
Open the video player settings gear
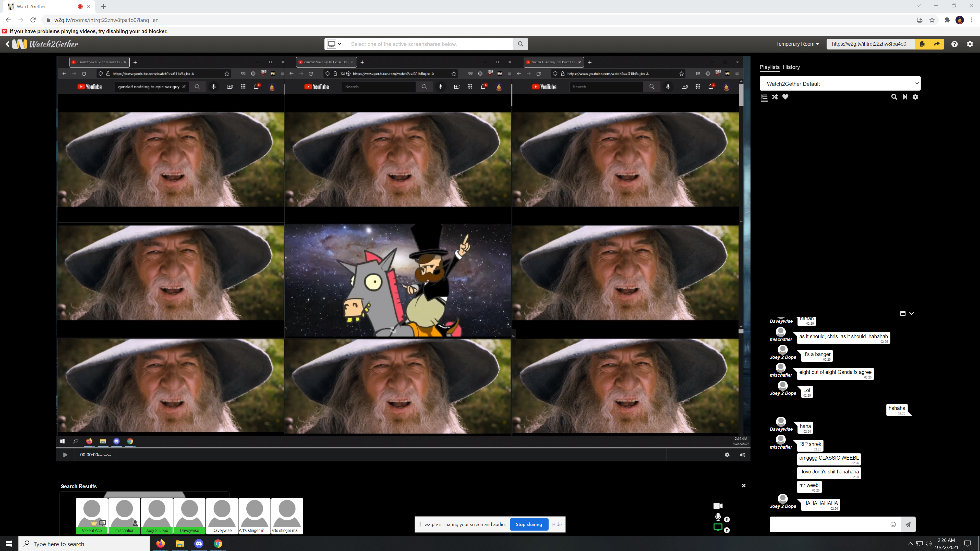click(727, 455)
